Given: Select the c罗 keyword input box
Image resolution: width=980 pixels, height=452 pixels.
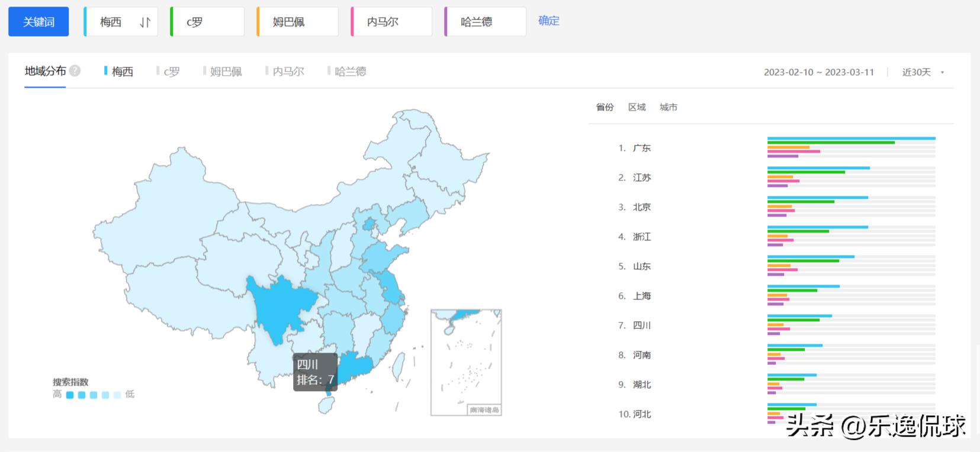Looking at the screenshot, I should pyautogui.click(x=207, y=22).
